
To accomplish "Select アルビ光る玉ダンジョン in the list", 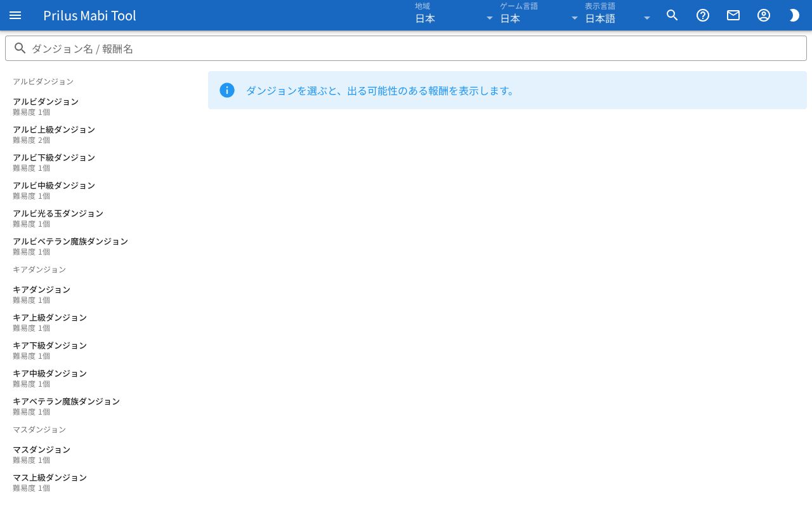I will 101,218.
